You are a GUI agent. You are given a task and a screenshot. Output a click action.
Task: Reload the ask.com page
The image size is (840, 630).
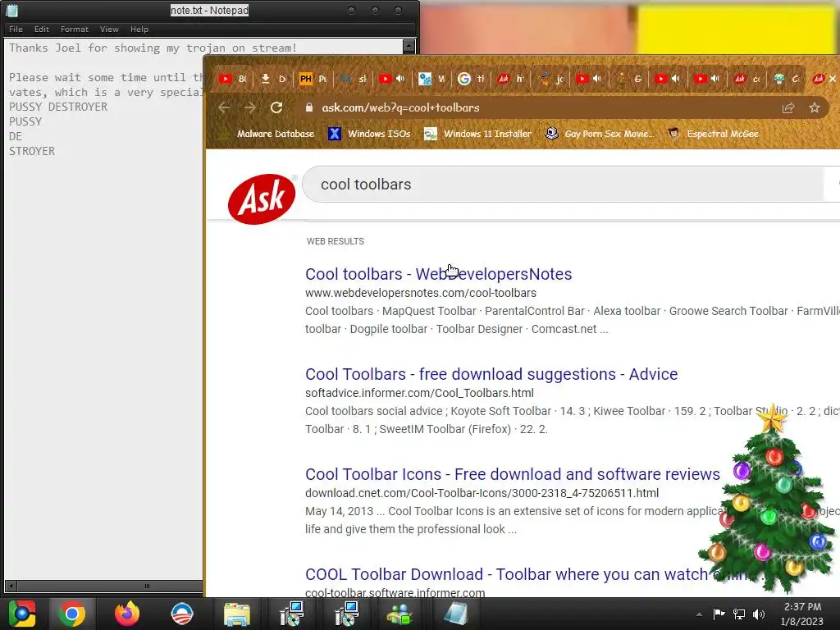tap(276, 107)
